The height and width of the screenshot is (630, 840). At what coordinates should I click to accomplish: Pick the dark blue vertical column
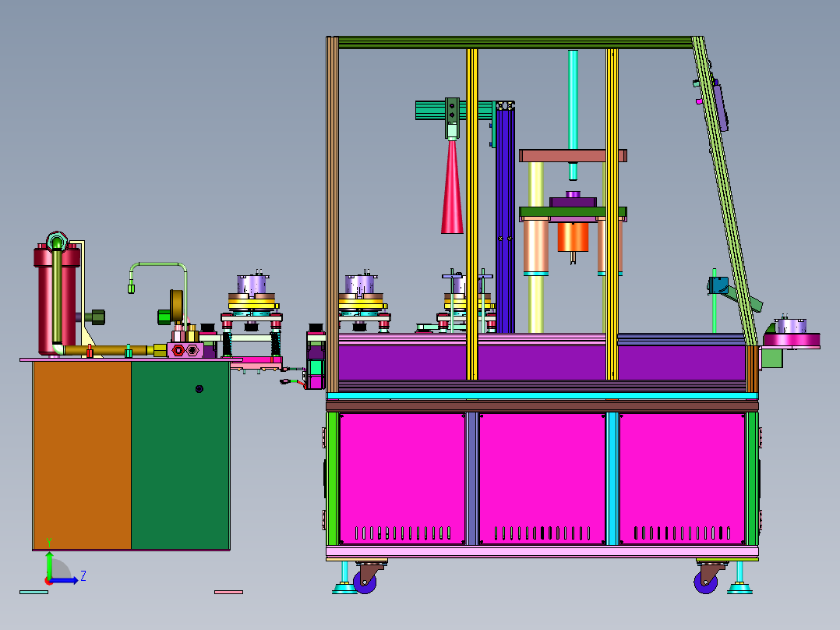coord(505,220)
